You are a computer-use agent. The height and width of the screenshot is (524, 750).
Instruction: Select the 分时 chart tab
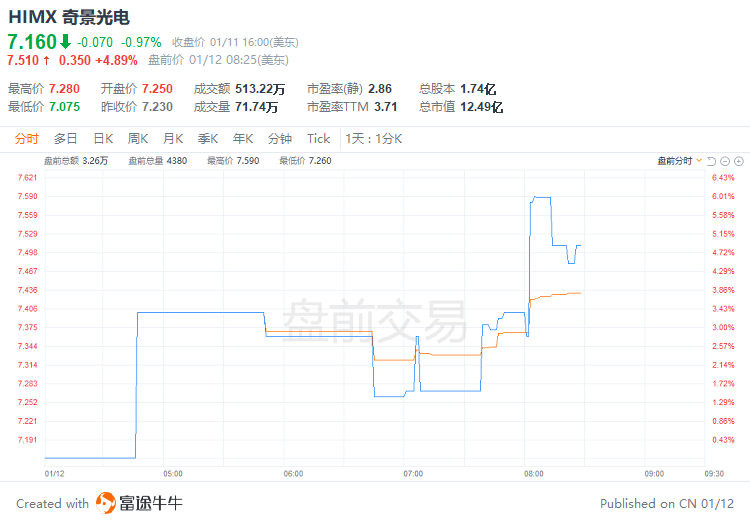(26, 139)
